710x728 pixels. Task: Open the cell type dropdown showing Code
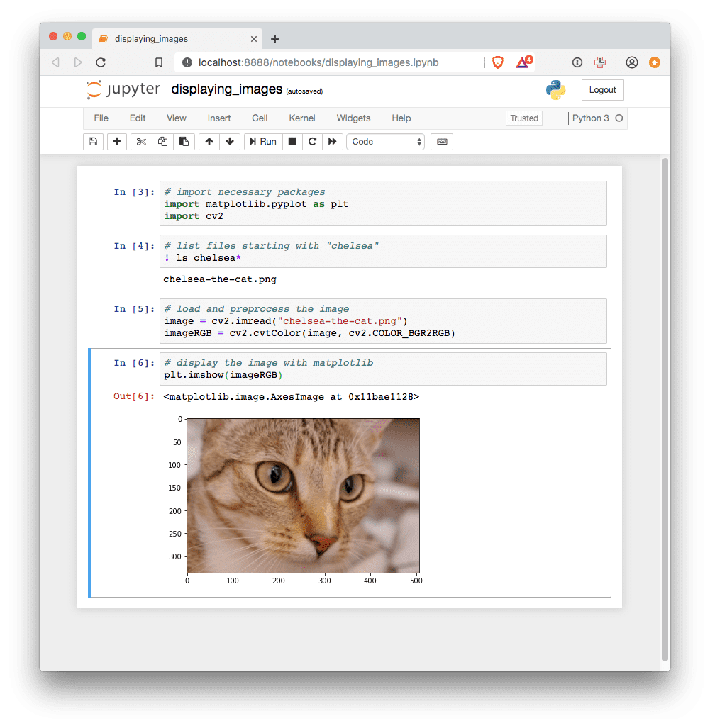(385, 142)
